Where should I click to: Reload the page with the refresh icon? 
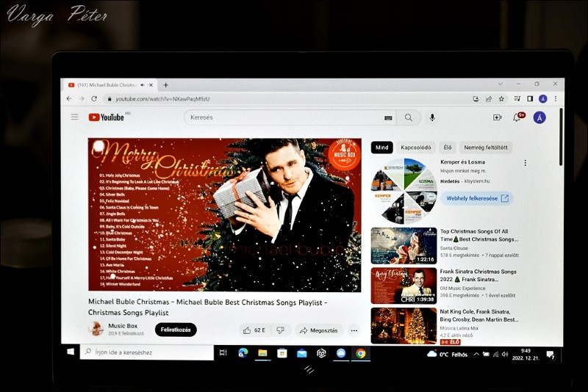[94, 98]
